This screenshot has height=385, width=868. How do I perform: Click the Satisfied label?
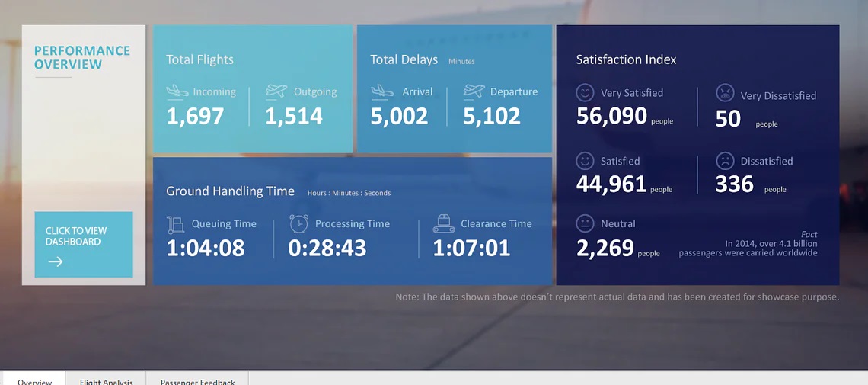tap(621, 161)
